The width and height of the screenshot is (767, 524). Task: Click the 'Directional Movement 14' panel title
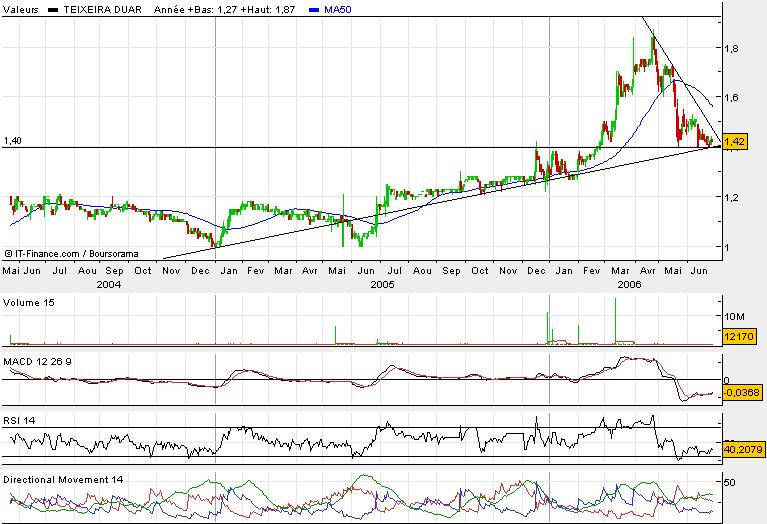point(63,479)
